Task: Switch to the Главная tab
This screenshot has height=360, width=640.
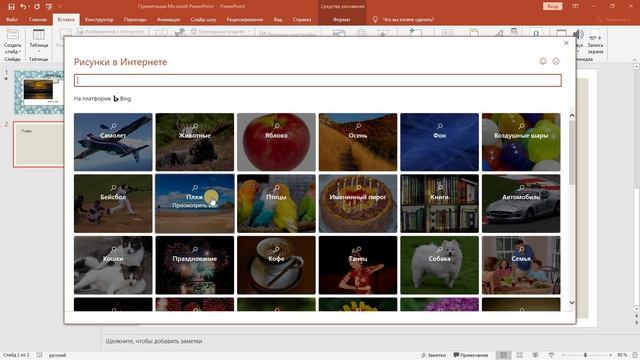Action: point(38,19)
